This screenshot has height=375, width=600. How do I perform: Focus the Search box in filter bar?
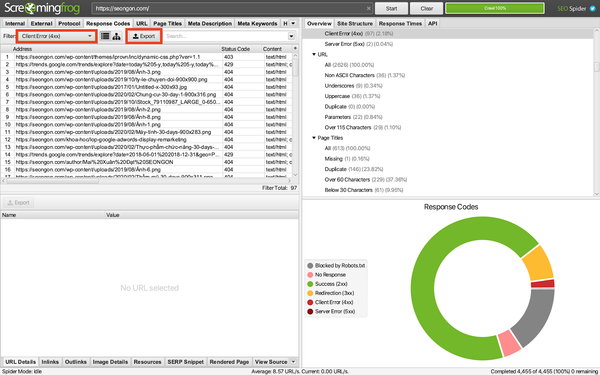pos(226,36)
